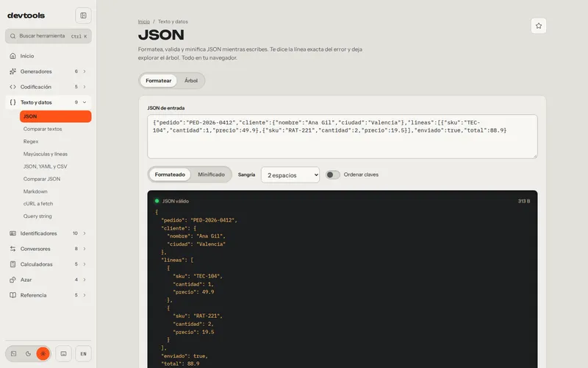The width and height of the screenshot is (588, 368).
Task: Click the "total": 88.9 output line
Action: click(180, 364)
